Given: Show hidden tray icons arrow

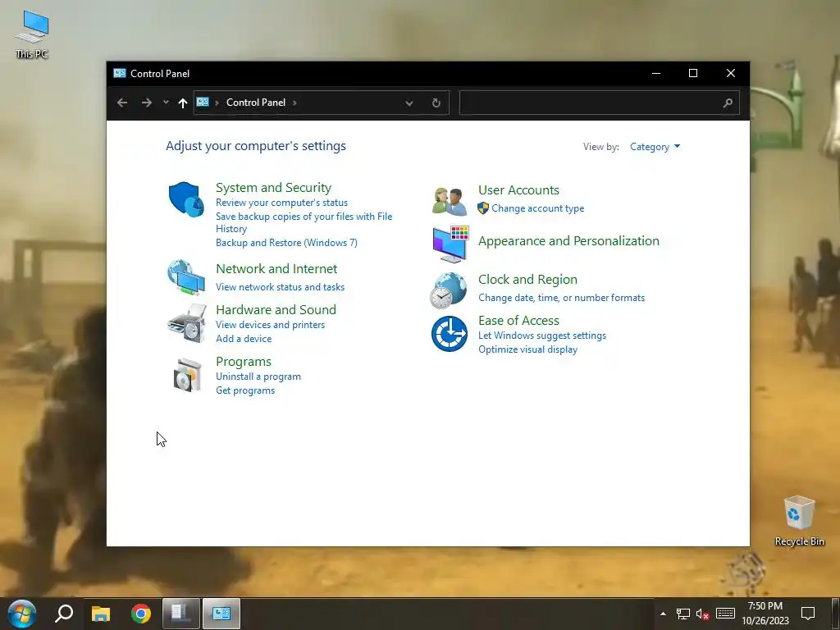Looking at the screenshot, I should coord(663,614).
